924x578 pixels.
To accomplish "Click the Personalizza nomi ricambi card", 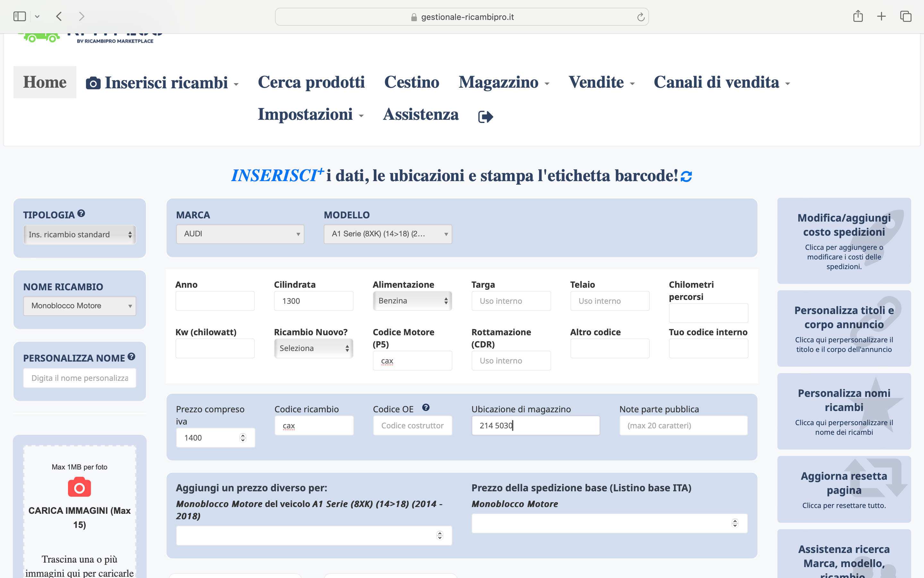I will coord(844,411).
